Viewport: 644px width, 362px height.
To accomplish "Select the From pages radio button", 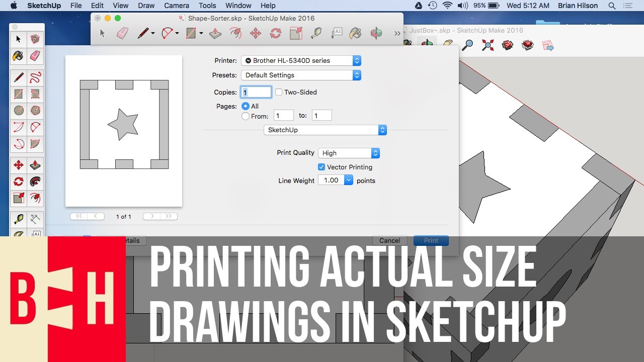I will pyautogui.click(x=246, y=116).
